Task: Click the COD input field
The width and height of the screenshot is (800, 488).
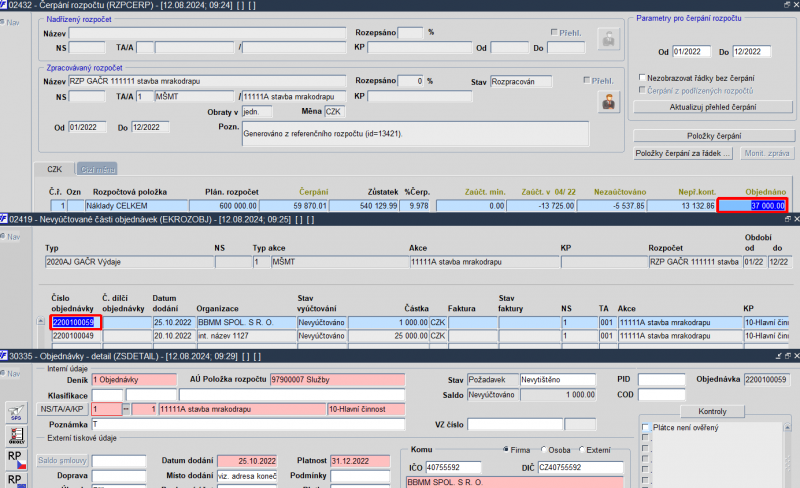Action: (x=661, y=395)
